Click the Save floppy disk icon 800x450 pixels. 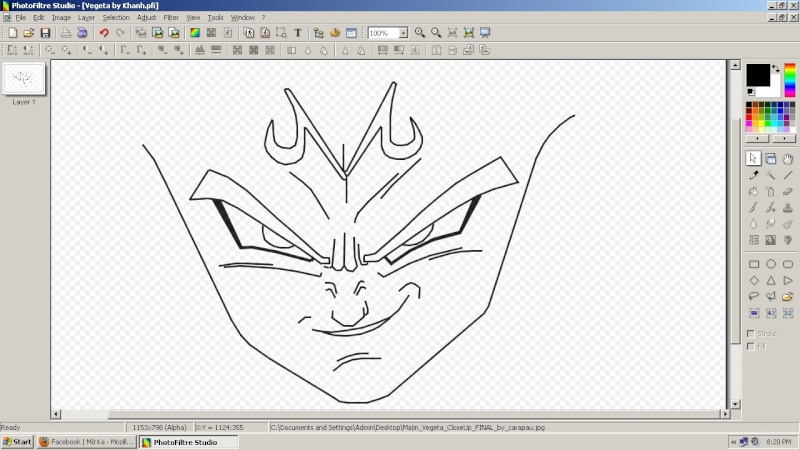click(x=45, y=33)
